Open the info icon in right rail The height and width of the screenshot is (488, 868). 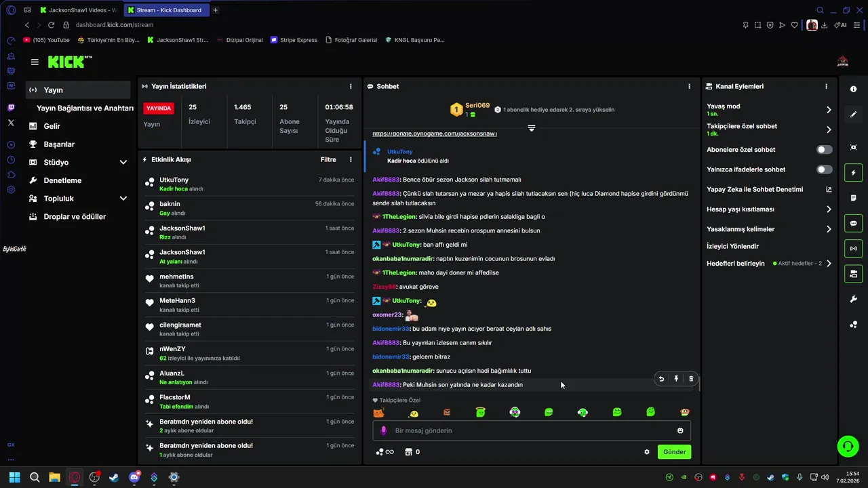[853, 89]
